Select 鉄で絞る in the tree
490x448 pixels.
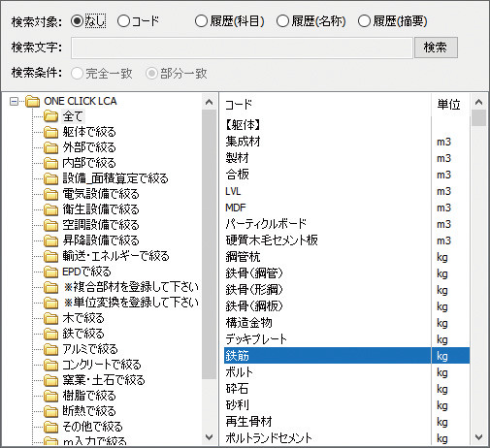83,334
